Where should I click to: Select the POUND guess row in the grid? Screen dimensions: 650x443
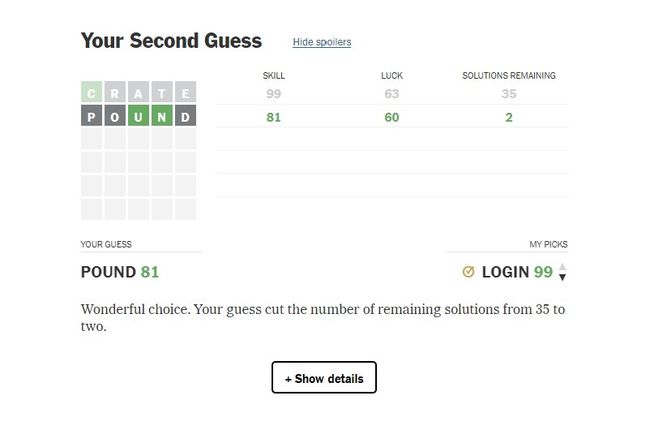coord(138,117)
